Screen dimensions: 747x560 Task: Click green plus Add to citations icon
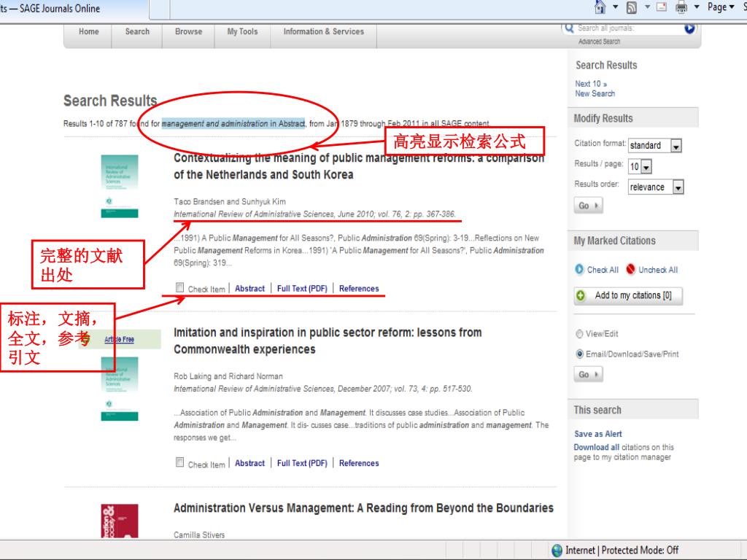[580, 296]
